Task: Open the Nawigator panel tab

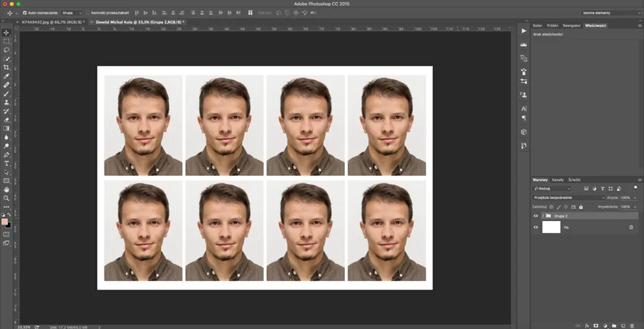Action: (x=571, y=25)
